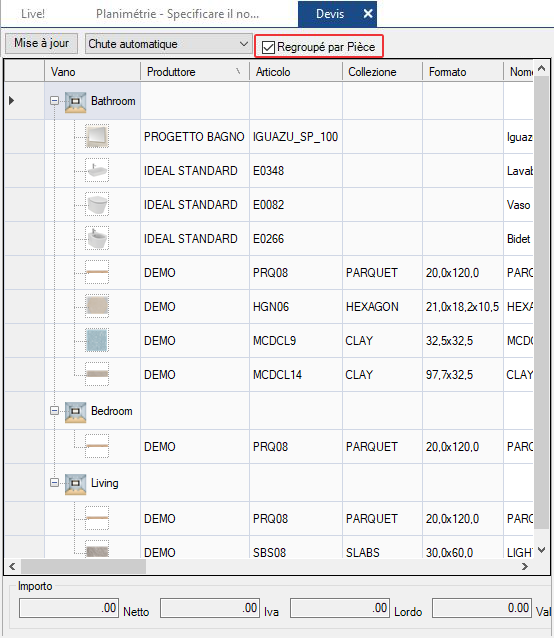
Task: Click the MCDCL9 article cell
Action: [x=296, y=341]
